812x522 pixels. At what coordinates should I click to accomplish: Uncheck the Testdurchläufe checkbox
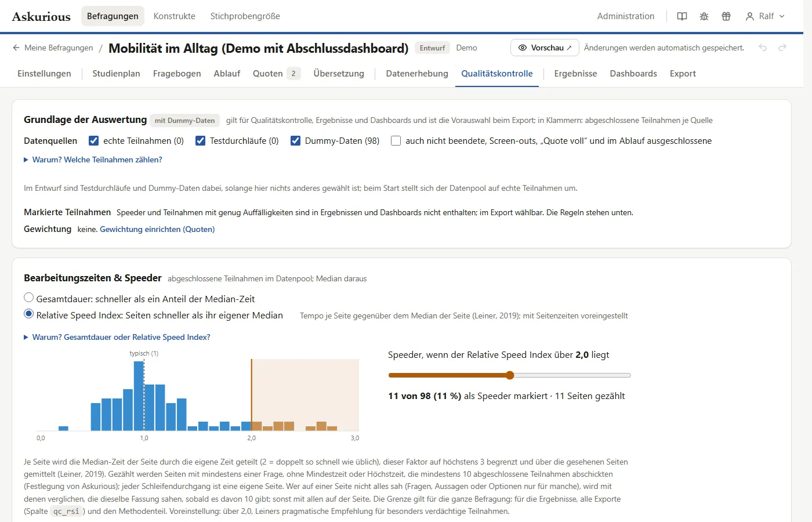click(200, 140)
